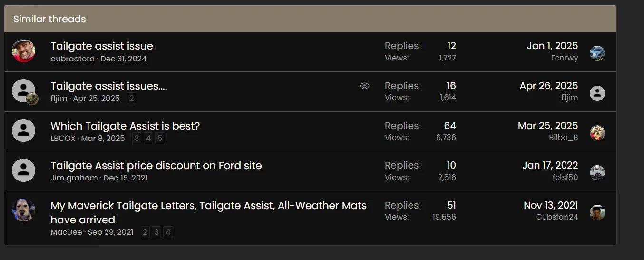Click Cubsfan24's last-poster avatar
The width and height of the screenshot is (644, 260).
597,212
